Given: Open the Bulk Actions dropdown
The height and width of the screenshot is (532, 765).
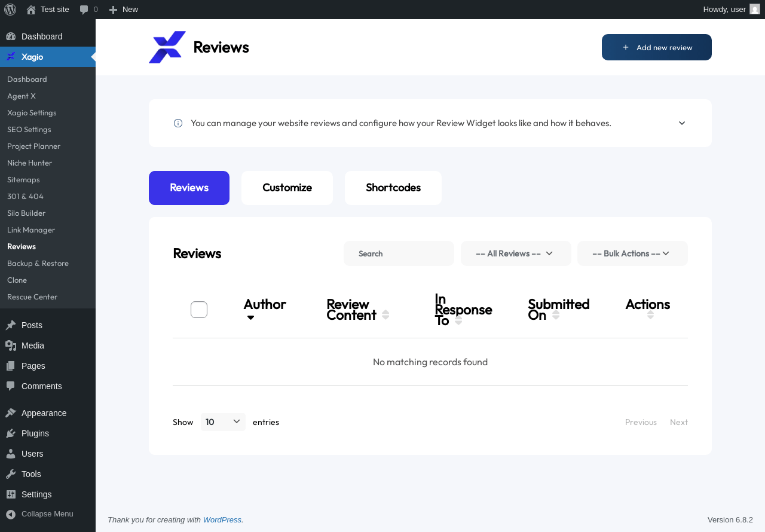Looking at the screenshot, I should coord(632,253).
